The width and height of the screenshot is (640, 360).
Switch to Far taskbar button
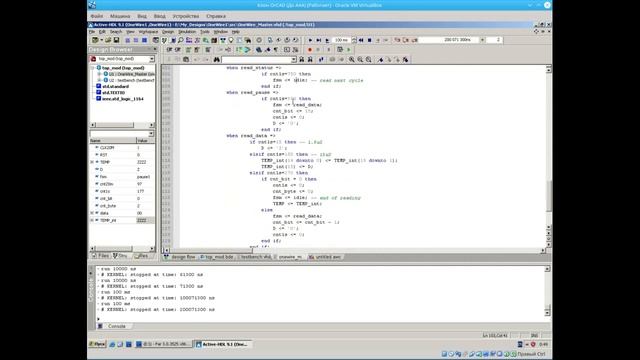pyautogui.click(x=163, y=344)
